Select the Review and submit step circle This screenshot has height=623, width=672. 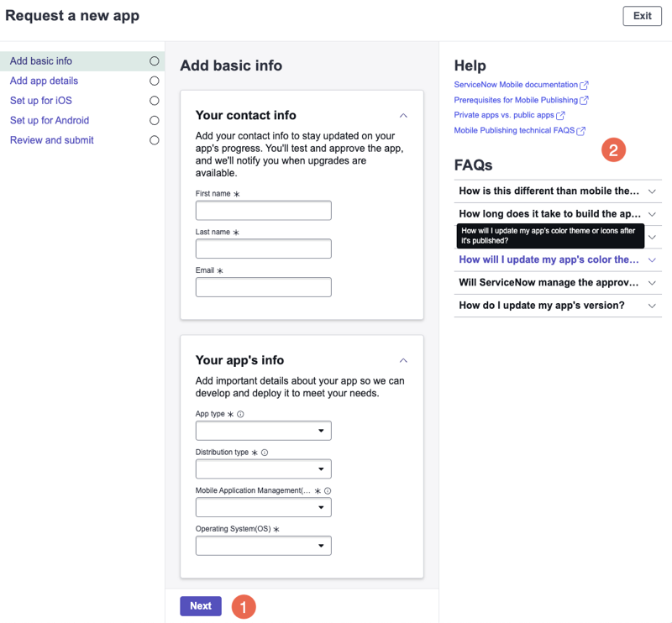coord(155,140)
